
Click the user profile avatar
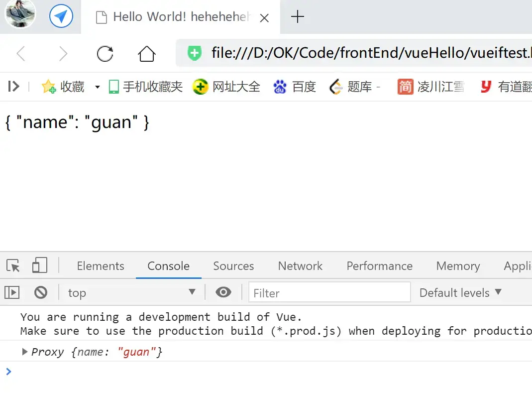[20, 14]
